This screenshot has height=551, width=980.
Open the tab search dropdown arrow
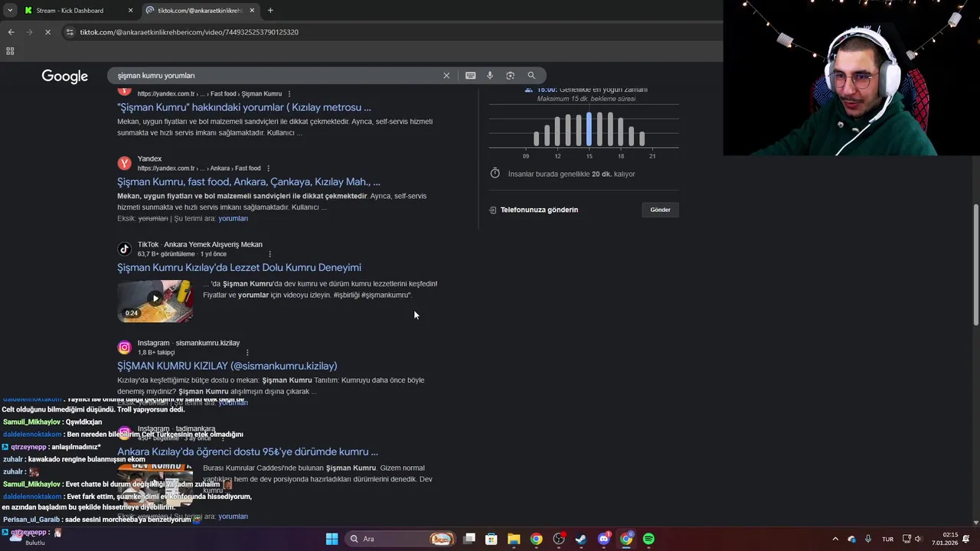[9, 11]
